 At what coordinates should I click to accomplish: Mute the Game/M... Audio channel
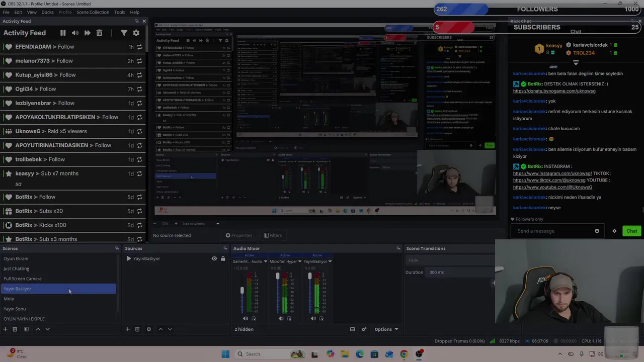click(245, 319)
